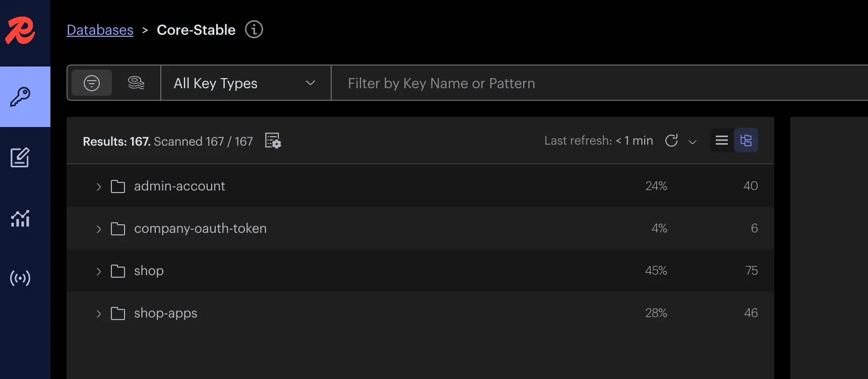Screen dimensions: 868x379
Task: Refresh the key list
Action: [x=671, y=141]
